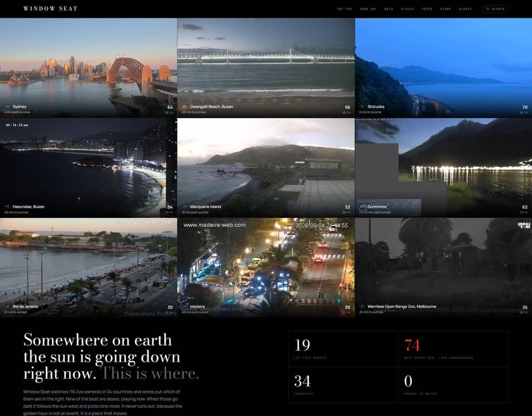Open the Gwangalli Beach, Busan feed
532x416 pixels.
(266, 68)
